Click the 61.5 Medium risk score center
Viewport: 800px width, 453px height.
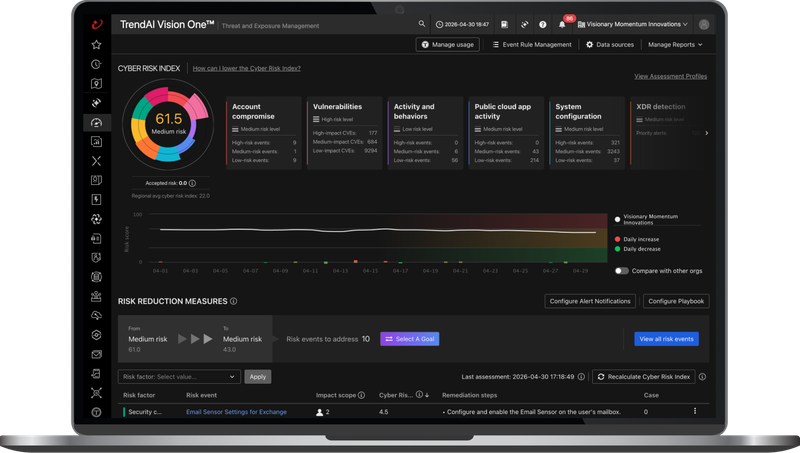(x=168, y=123)
